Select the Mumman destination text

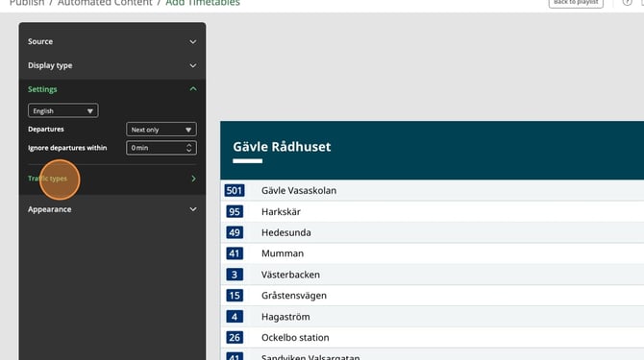283,253
